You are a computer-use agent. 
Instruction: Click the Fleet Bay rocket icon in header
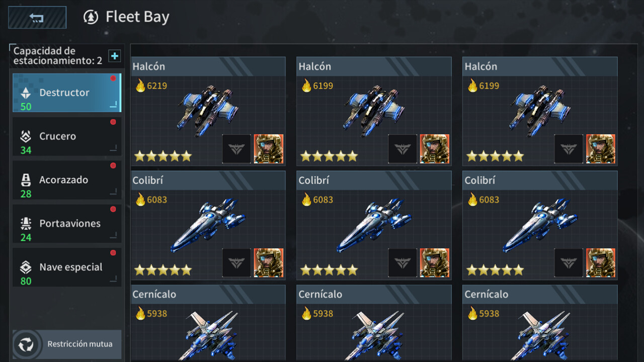91,17
